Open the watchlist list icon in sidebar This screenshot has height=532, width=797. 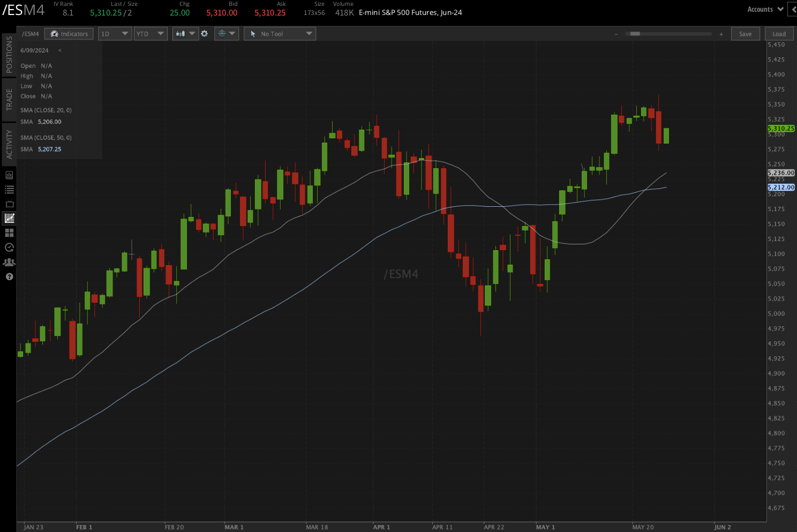click(x=9, y=190)
